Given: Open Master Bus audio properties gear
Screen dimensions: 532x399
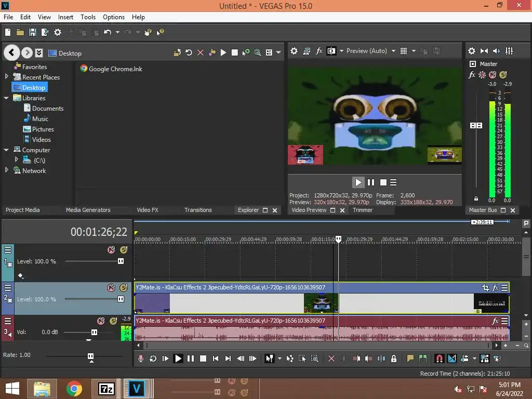Looking at the screenshot, I should tap(472, 51).
